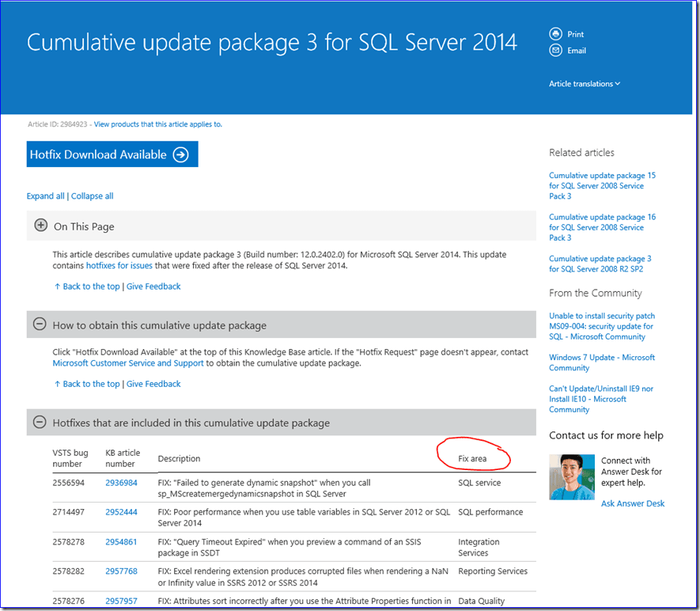The width and height of the screenshot is (700, 611).
Task: Click the Query Timeout Expired description text
Action: 289,547
